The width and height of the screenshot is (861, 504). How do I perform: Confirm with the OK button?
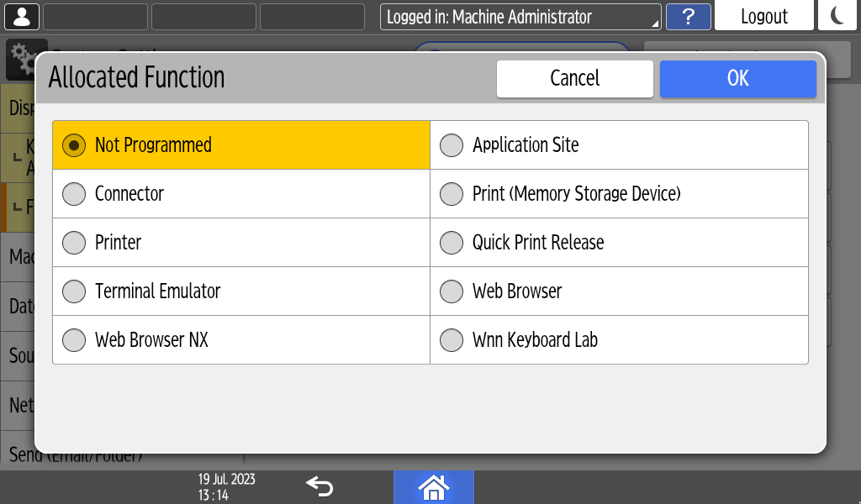(737, 79)
